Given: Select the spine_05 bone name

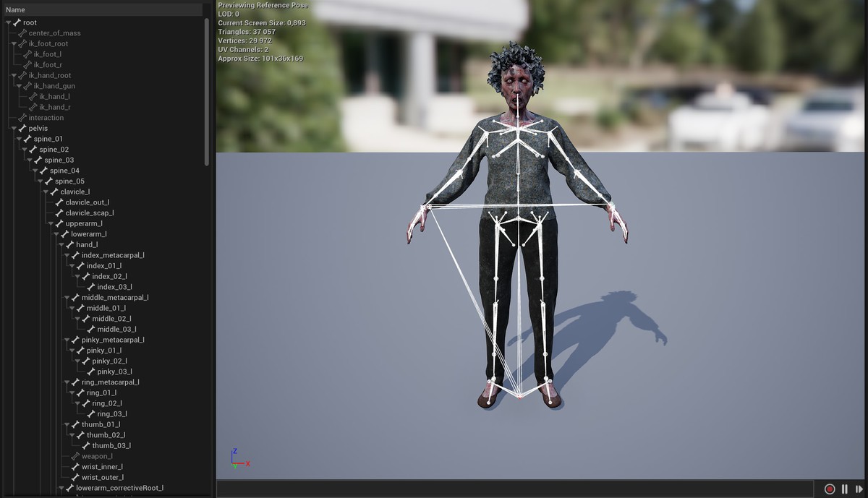Looking at the screenshot, I should point(69,181).
